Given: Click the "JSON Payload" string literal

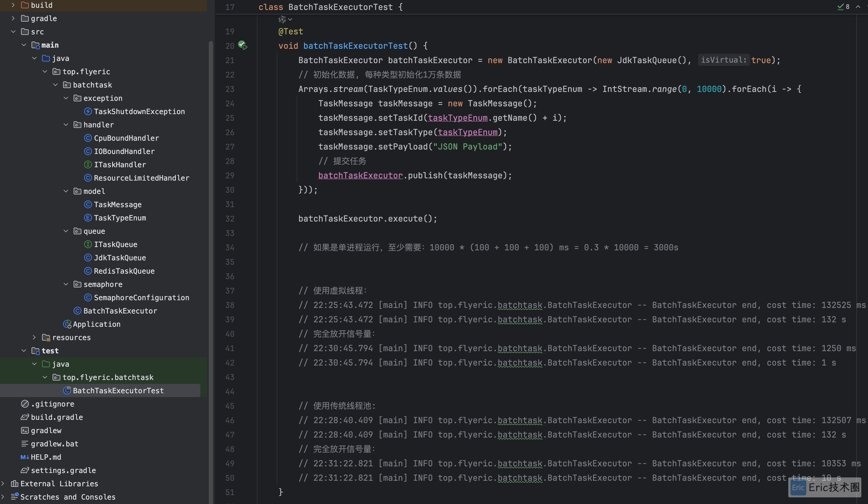Looking at the screenshot, I should pyautogui.click(x=467, y=146).
